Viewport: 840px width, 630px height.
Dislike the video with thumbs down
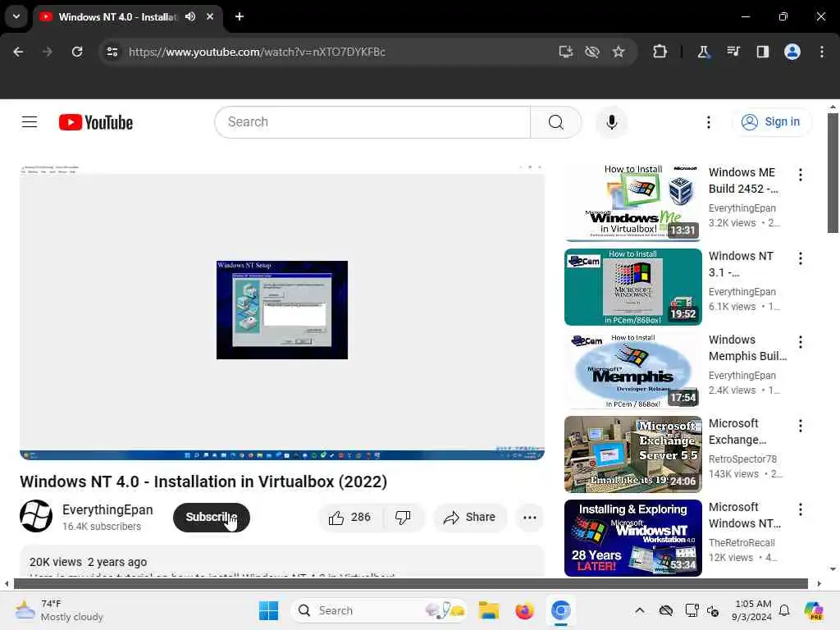[403, 518]
